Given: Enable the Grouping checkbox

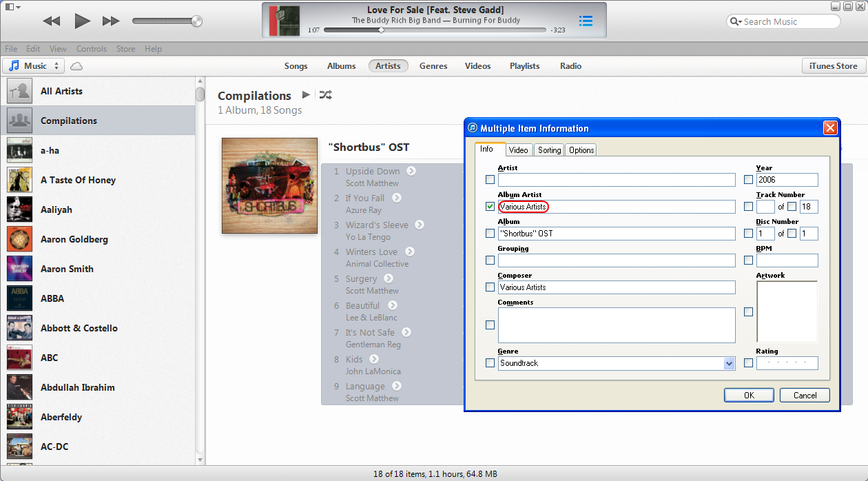Looking at the screenshot, I should (490, 260).
